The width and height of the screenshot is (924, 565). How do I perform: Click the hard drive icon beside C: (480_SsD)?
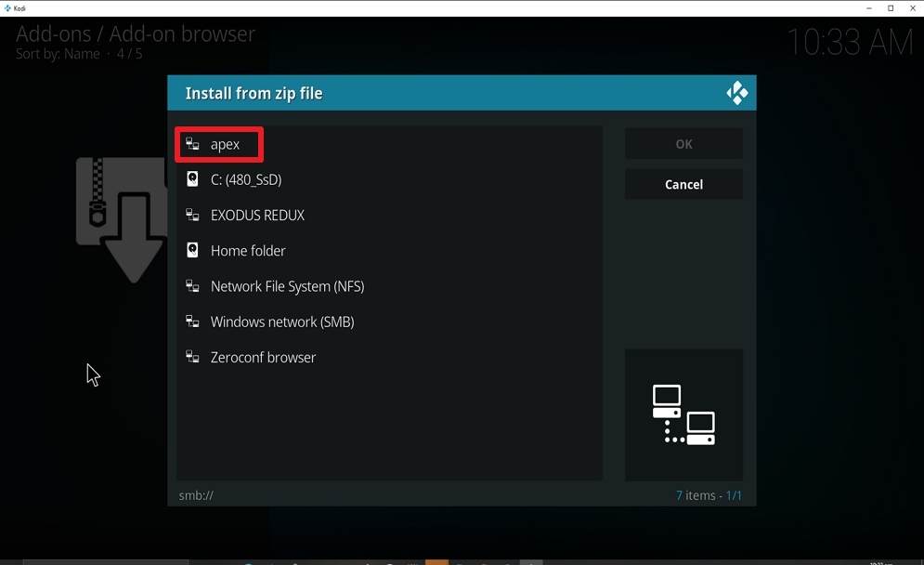pyautogui.click(x=193, y=179)
